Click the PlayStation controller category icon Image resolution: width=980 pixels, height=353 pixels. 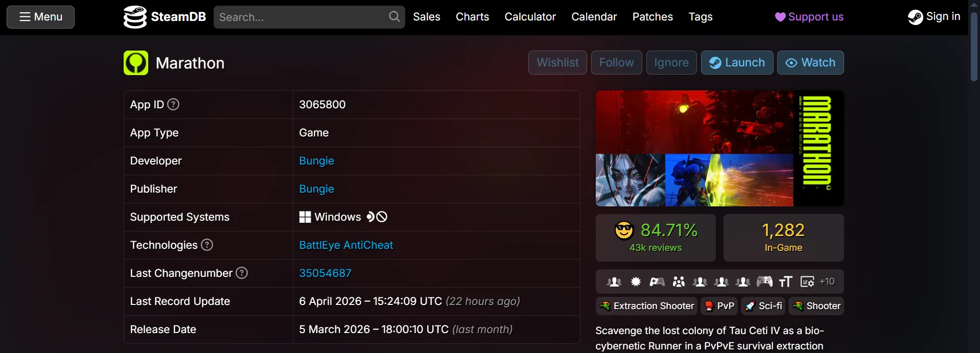[x=764, y=281]
